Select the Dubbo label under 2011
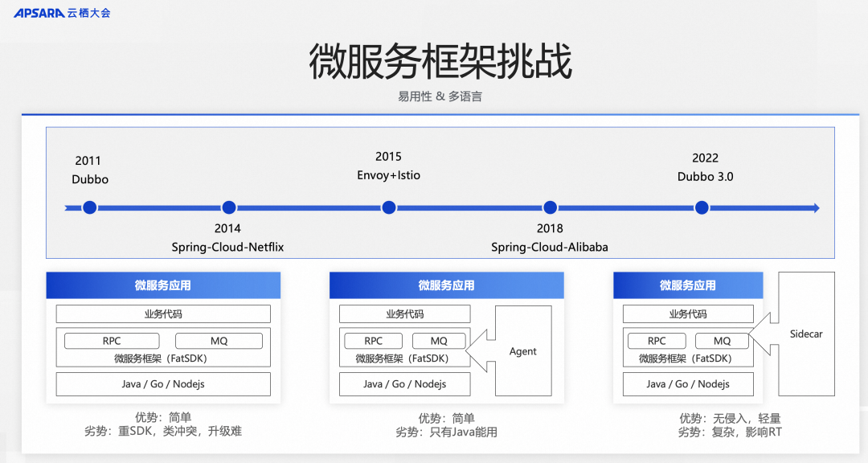Screen dimensions: 868x463 point(90,179)
